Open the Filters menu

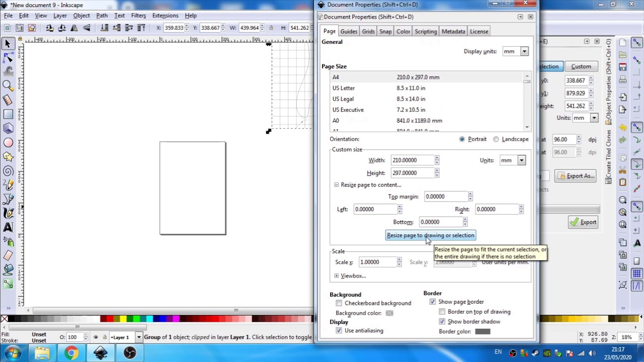click(x=138, y=16)
